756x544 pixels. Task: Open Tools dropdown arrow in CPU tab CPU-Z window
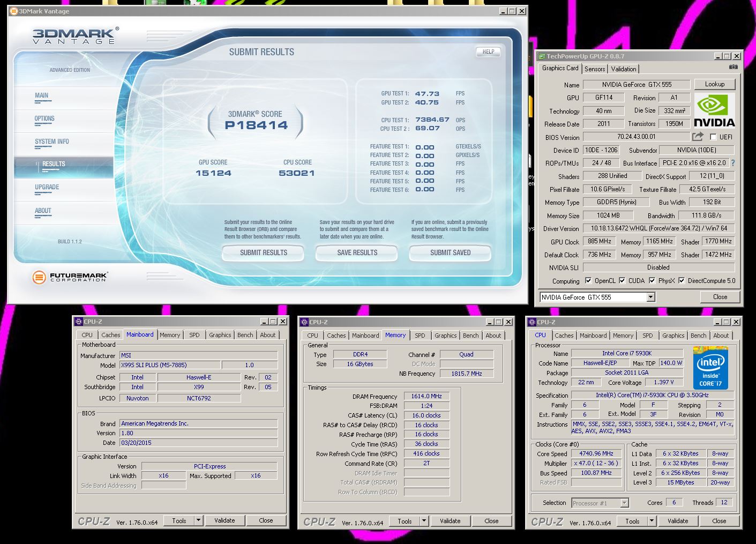click(652, 520)
